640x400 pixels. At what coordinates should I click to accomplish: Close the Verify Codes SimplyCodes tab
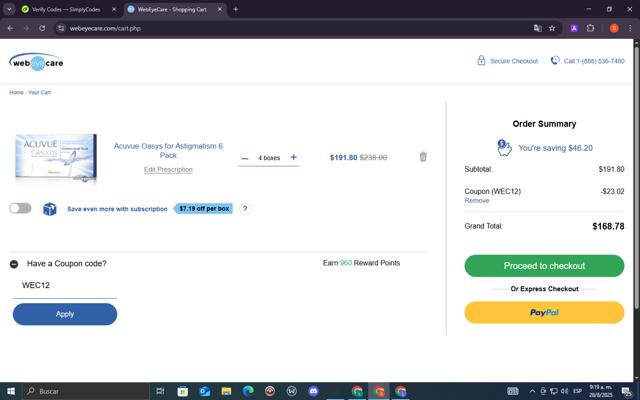[x=114, y=9]
